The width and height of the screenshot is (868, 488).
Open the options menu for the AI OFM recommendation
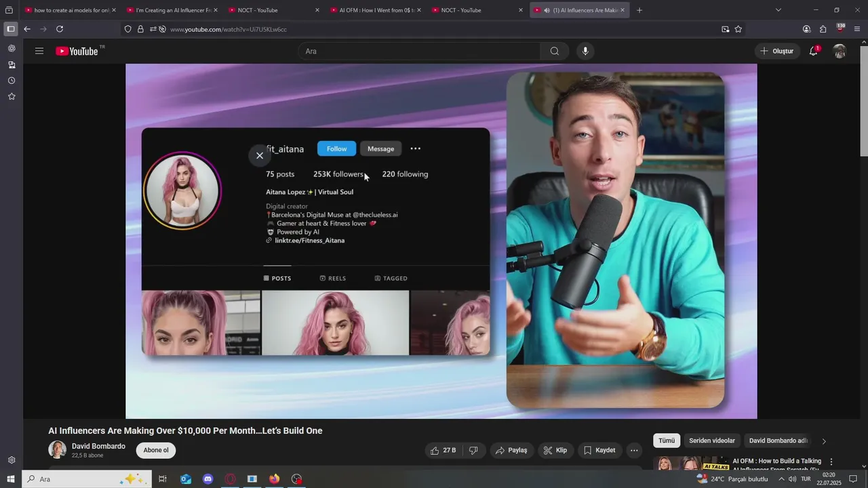coord(831,462)
